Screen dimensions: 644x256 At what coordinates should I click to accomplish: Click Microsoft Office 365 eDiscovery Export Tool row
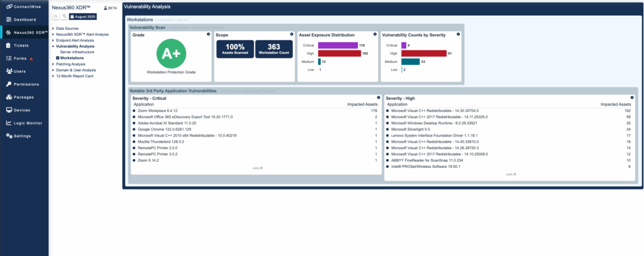coord(255,117)
